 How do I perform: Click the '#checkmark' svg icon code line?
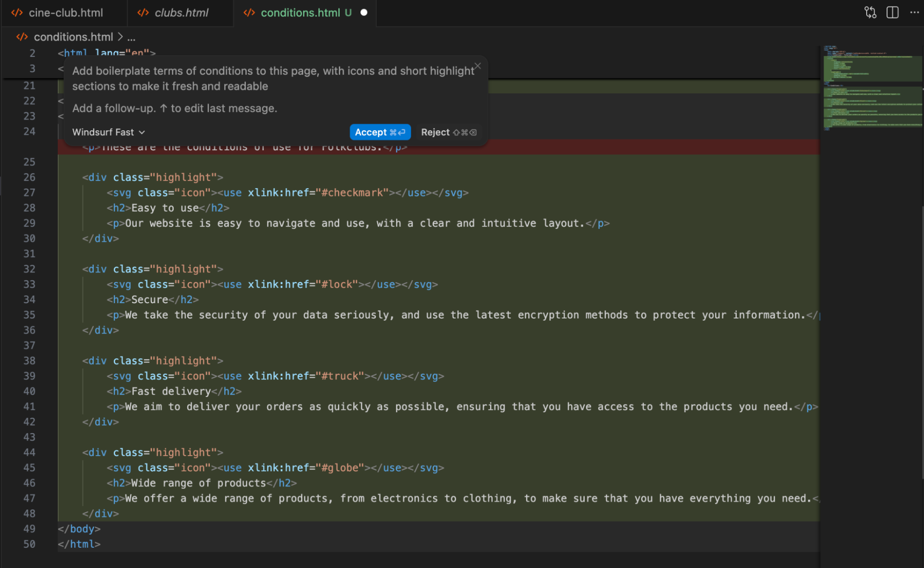(x=288, y=193)
